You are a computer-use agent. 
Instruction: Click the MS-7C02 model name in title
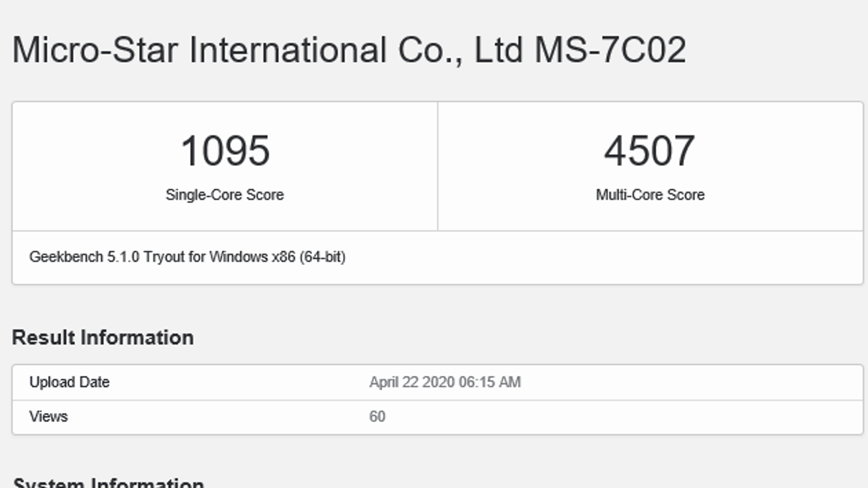pos(610,50)
